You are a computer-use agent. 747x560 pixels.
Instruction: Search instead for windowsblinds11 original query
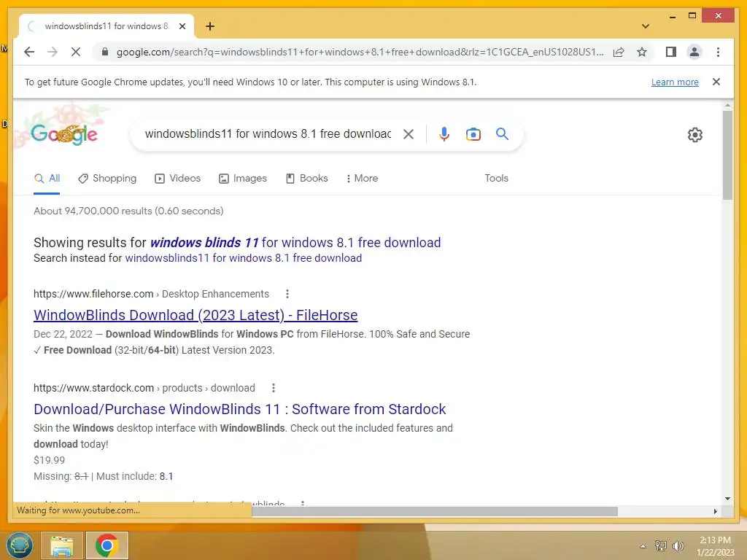tap(244, 258)
